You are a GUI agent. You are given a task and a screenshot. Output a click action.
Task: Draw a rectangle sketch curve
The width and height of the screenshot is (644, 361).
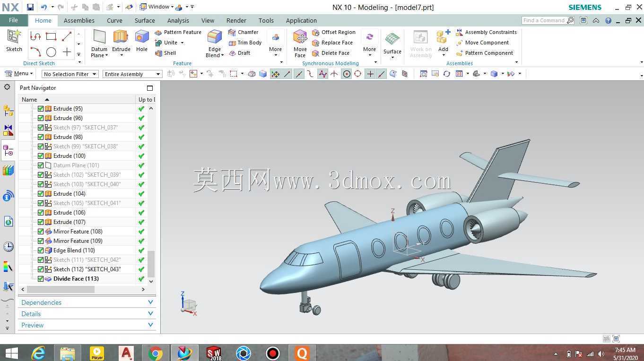point(51,36)
